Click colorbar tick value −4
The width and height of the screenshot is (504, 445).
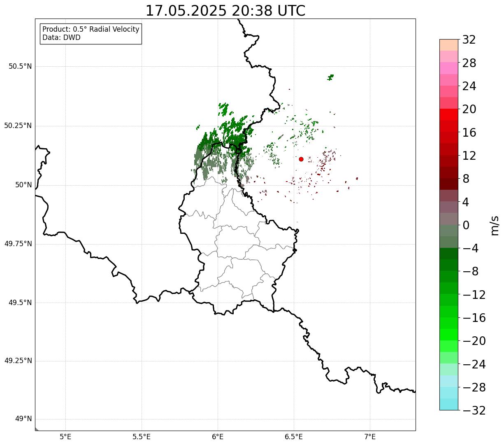pos(470,248)
